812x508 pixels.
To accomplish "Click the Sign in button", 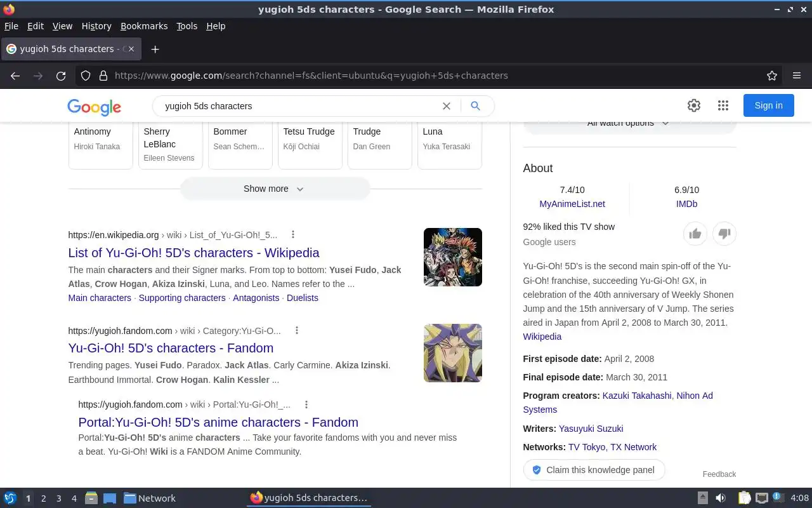I will [768, 105].
